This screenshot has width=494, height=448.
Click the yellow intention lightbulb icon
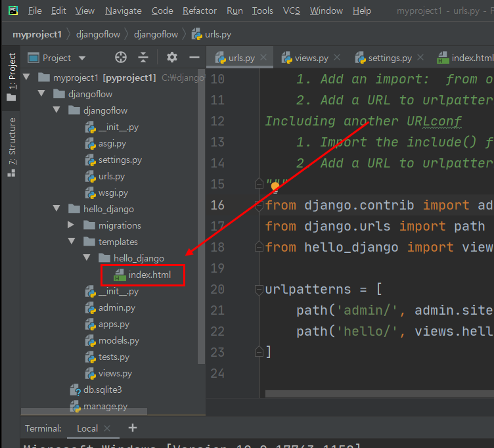276,187
